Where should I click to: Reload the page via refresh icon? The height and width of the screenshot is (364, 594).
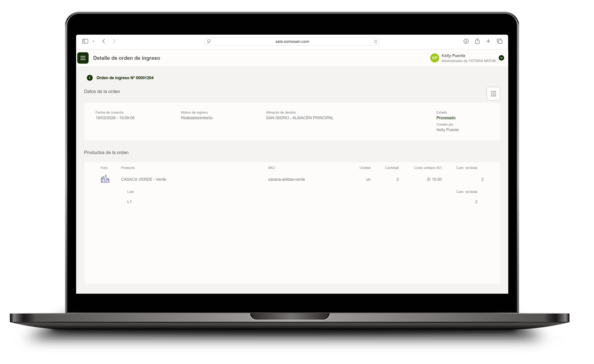(376, 41)
